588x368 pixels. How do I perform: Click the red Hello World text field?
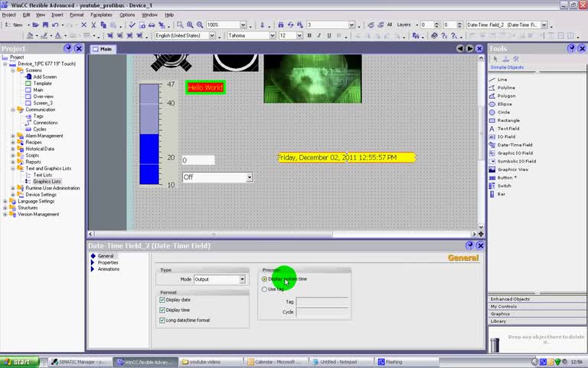205,87
